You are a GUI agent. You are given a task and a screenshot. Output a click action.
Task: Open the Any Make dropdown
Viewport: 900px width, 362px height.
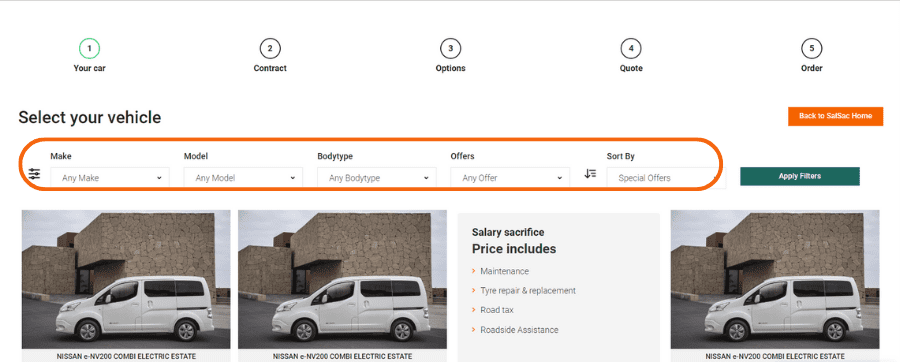coord(110,178)
